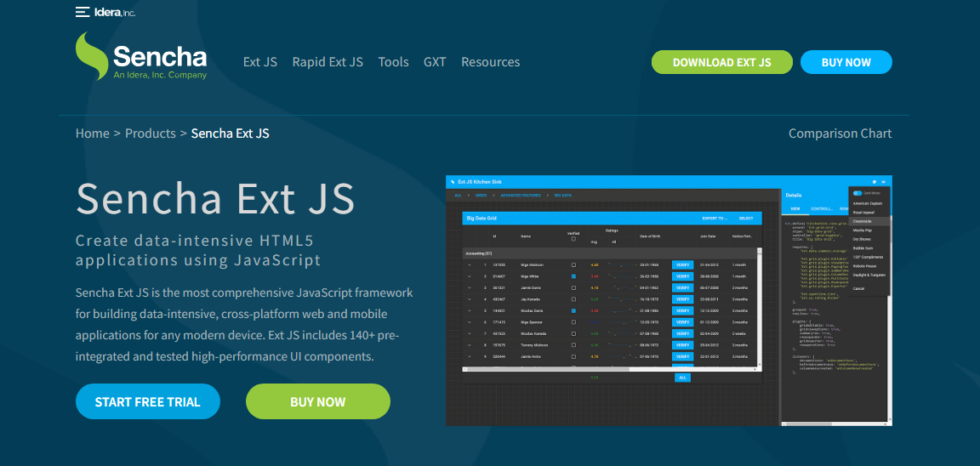
Task: Go to Products in the breadcrumb
Action: pos(150,133)
